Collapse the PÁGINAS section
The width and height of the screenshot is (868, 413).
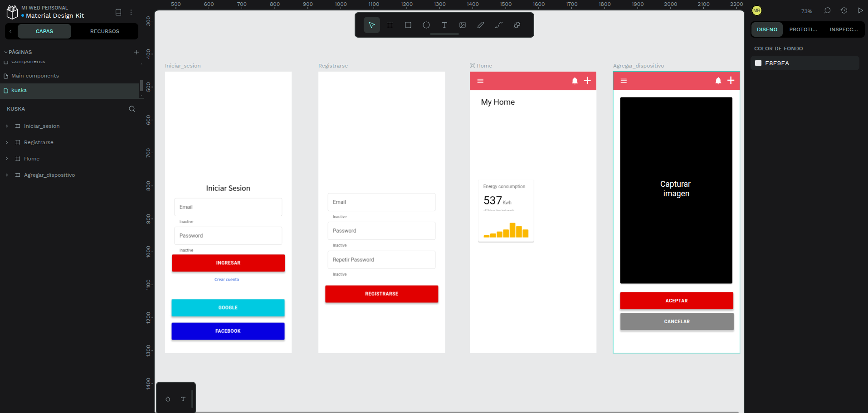(6, 52)
